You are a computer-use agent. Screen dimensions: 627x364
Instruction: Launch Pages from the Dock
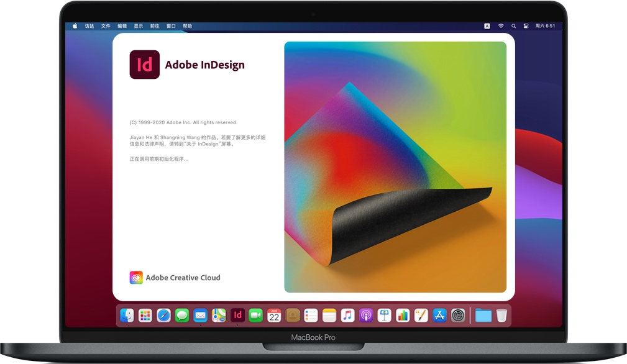point(421,316)
